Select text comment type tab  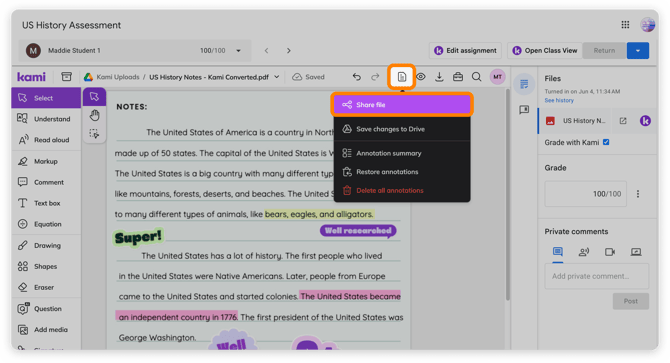coord(558,252)
